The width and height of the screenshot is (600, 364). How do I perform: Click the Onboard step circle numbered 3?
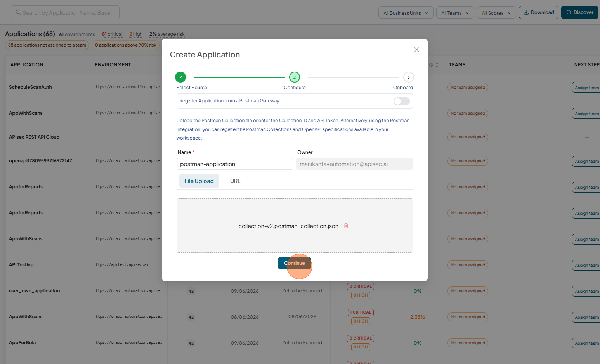click(x=408, y=77)
